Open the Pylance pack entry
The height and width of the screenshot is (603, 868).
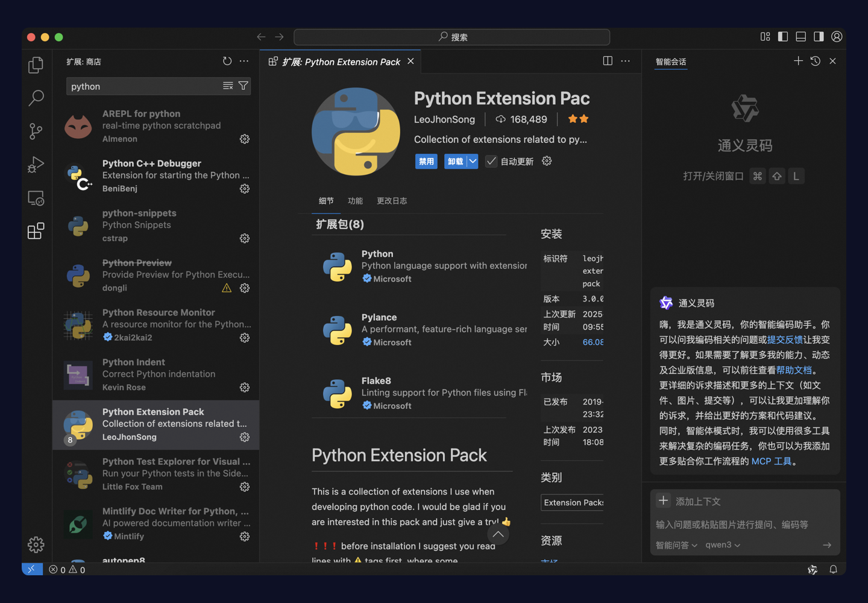[x=420, y=329]
